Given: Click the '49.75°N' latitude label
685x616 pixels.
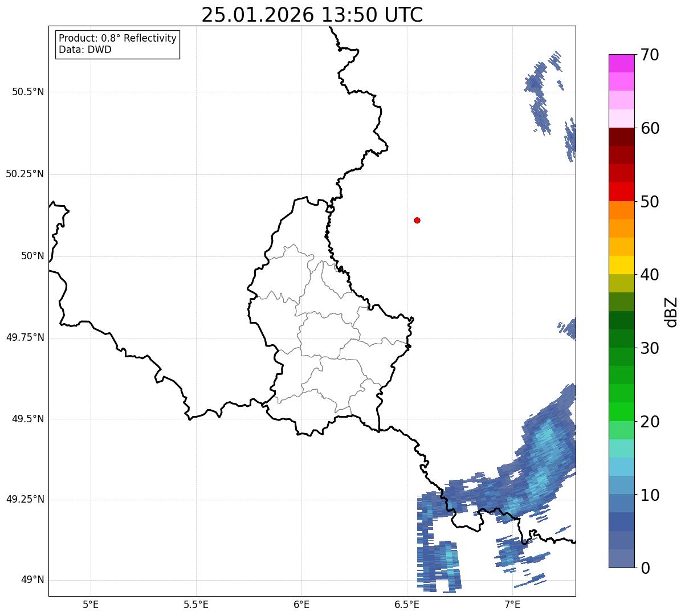Looking at the screenshot, I should point(25,337).
